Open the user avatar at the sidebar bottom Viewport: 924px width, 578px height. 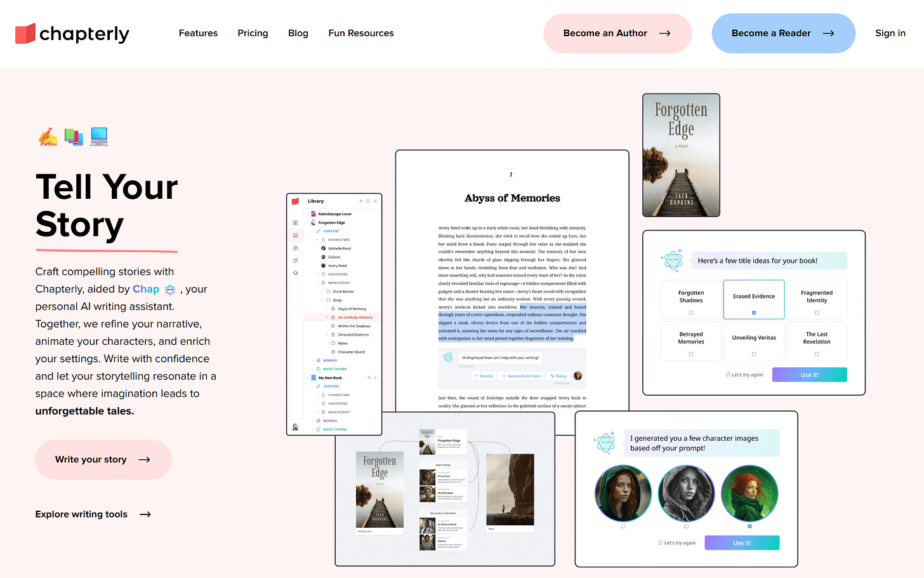click(295, 427)
